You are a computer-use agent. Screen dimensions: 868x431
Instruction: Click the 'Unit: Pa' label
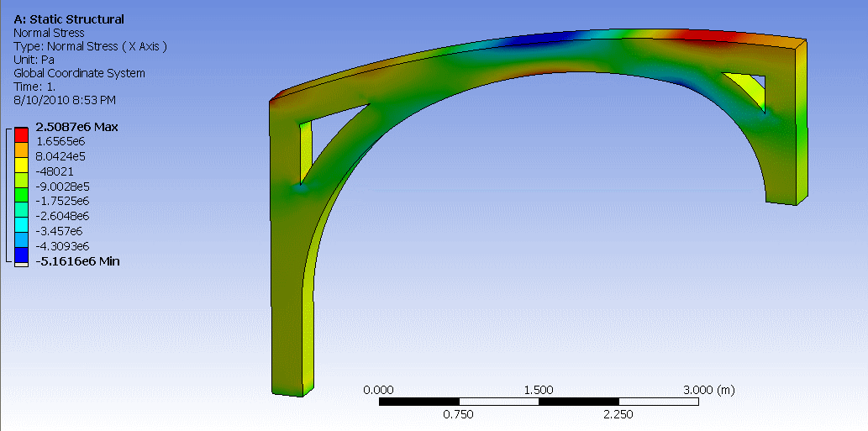[x=34, y=60]
